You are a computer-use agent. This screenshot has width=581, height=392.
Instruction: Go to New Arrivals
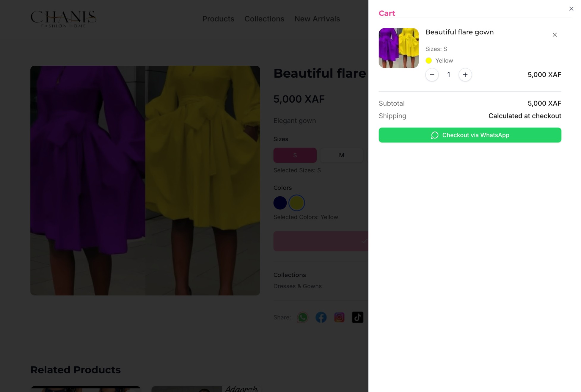(x=317, y=19)
